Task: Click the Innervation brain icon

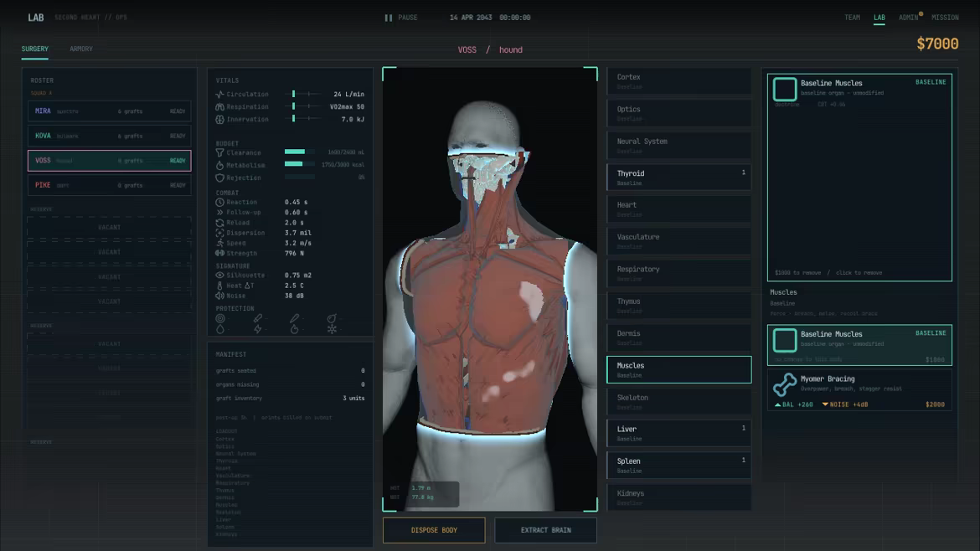Action: [x=219, y=119]
